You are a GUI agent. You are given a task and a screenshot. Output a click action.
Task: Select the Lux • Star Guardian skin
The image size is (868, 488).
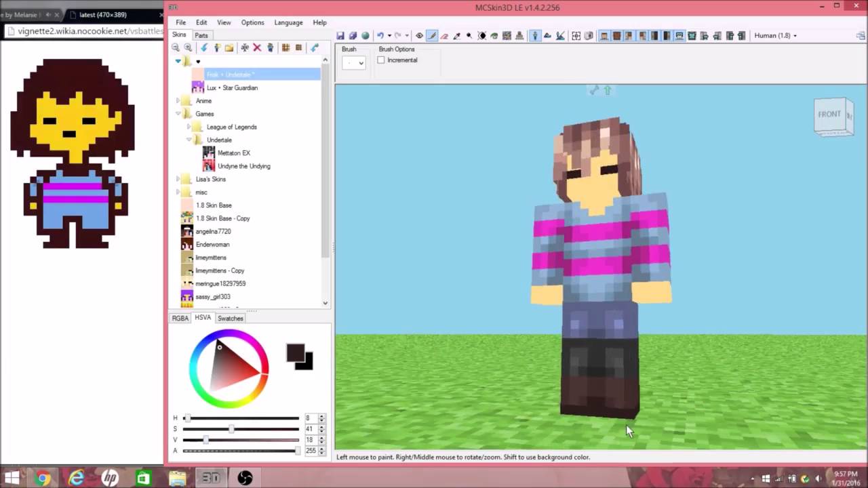pos(232,87)
